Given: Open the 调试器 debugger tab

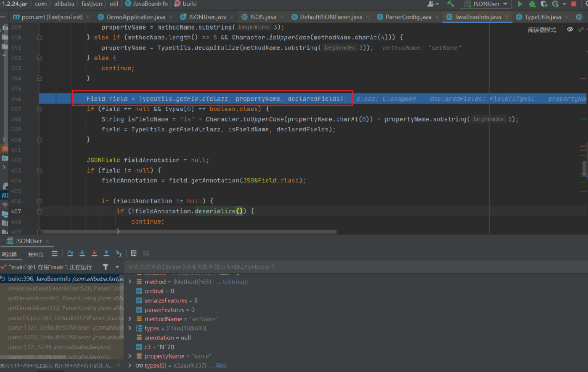Looking at the screenshot, I should (9, 254).
